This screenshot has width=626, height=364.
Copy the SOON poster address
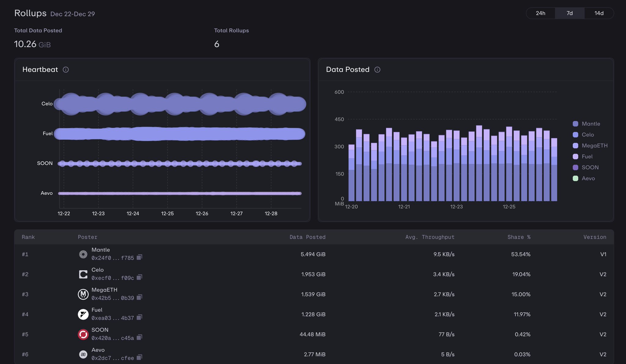139,337
